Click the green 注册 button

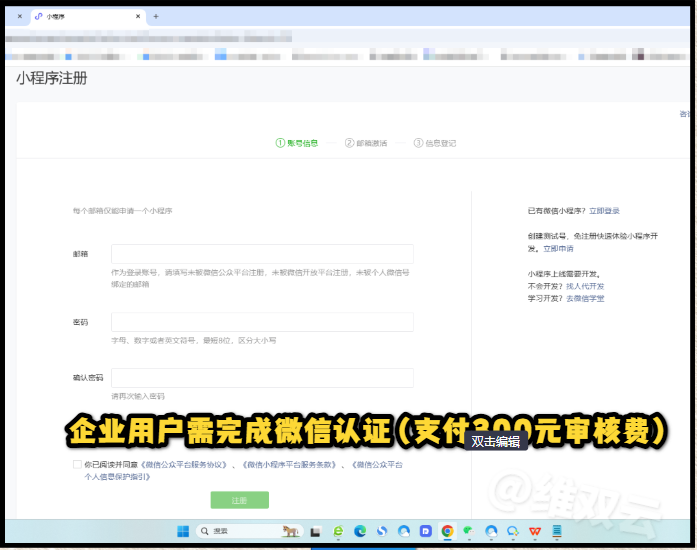(239, 500)
